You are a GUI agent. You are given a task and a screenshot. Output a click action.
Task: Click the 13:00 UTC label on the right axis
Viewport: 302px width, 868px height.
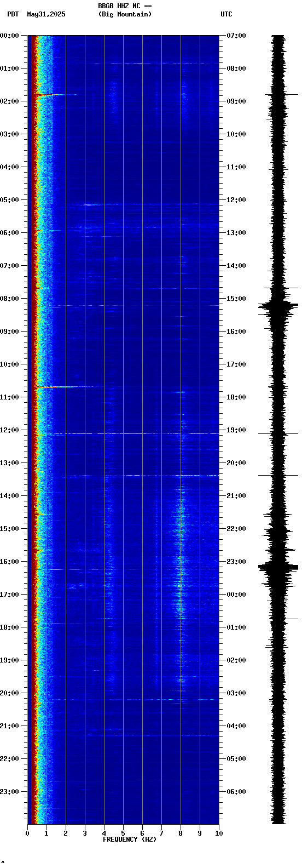pyautogui.click(x=236, y=233)
